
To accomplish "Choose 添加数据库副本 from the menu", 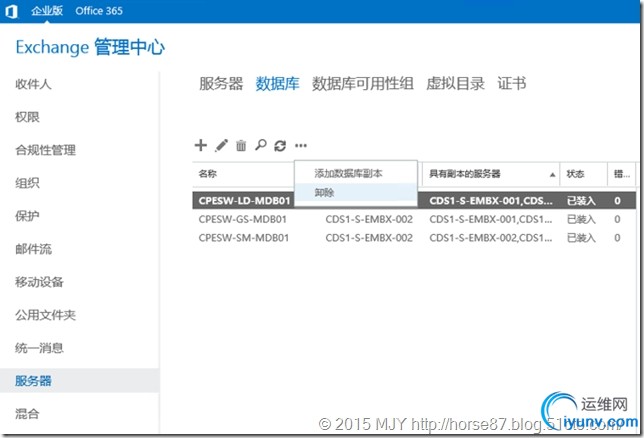I will [348, 173].
